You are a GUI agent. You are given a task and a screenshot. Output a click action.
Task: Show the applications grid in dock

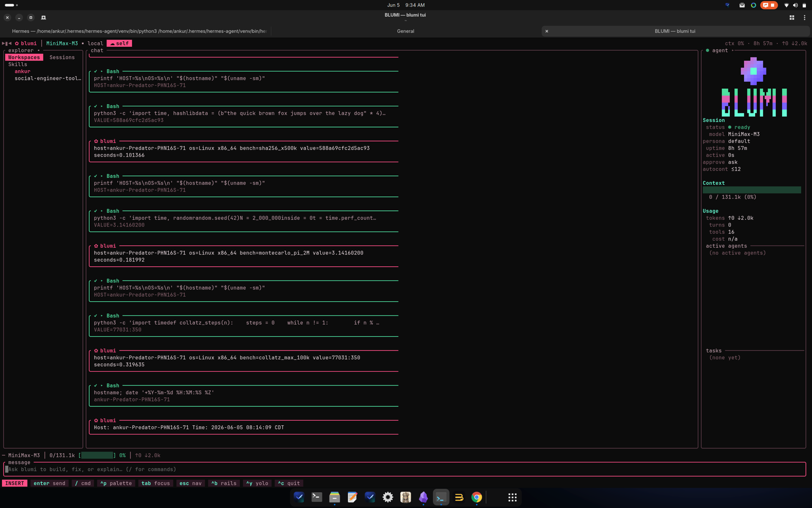click(513, 497)
